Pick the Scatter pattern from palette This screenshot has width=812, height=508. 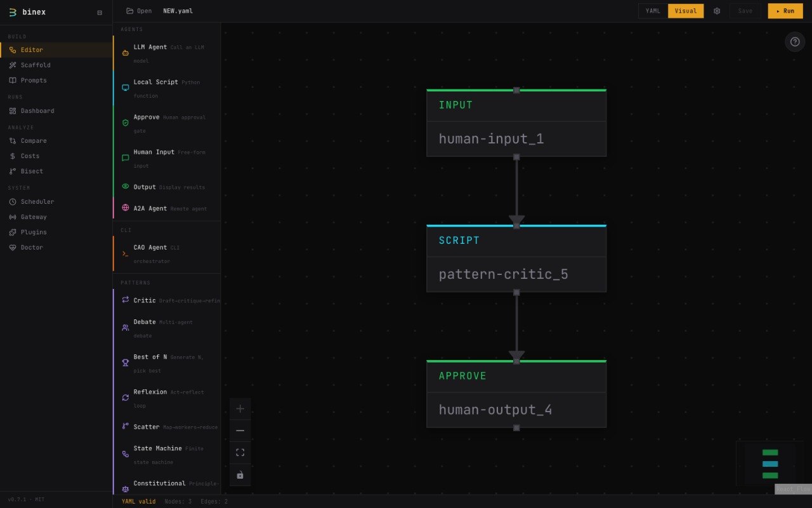pyautogui.click(x=167, y=427)
